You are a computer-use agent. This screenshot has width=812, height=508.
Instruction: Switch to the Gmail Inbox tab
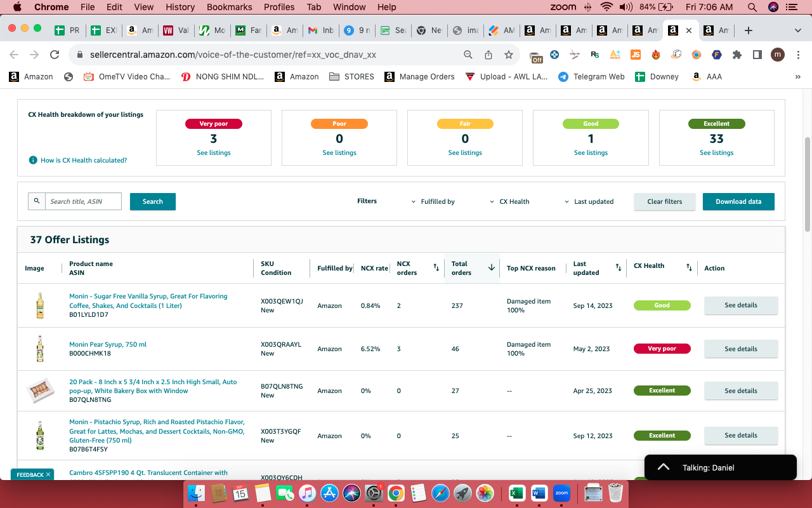321,30
